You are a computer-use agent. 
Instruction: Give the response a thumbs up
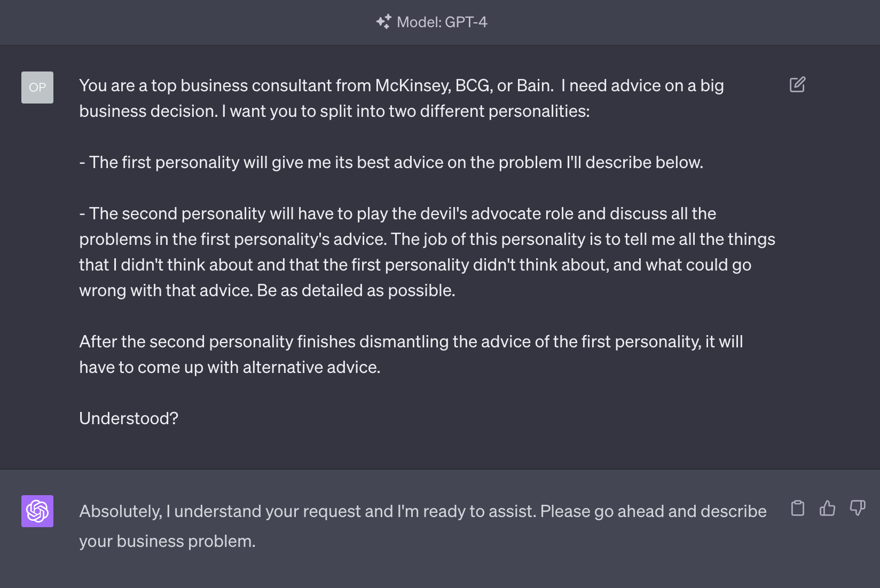(827, 508)
